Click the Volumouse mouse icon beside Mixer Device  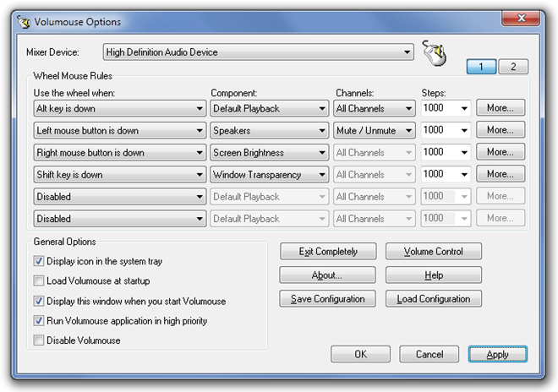coord(435,53)
